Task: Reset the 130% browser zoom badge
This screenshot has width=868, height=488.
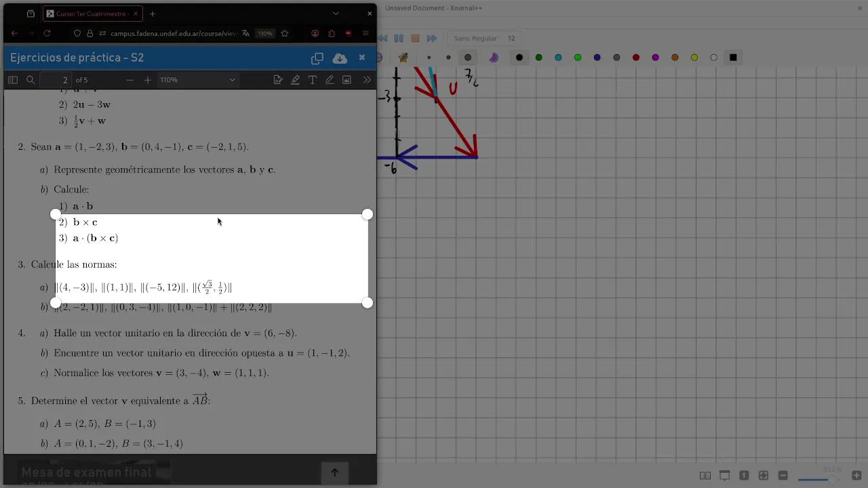Action: 265,33
